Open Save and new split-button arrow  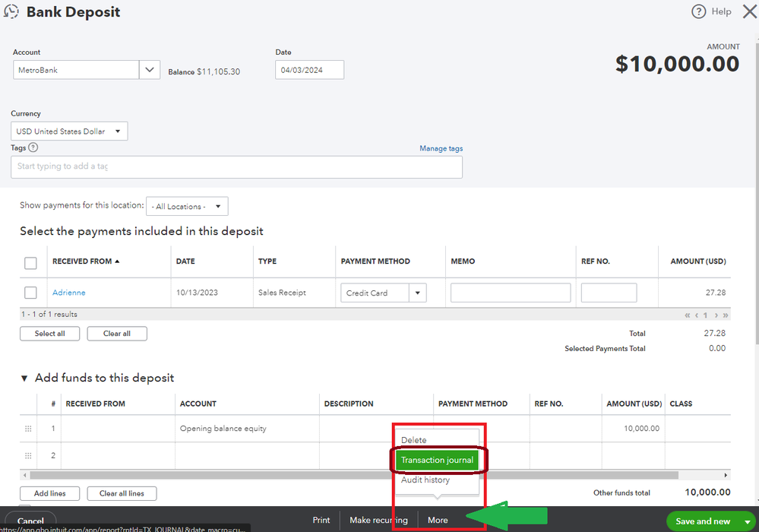(748, 521)
